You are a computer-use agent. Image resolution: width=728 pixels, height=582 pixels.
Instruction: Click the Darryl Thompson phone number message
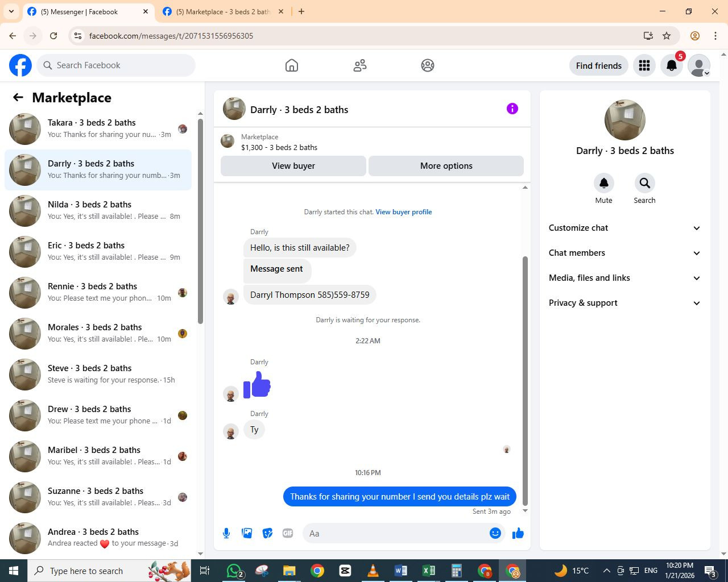tap(310, 295)
